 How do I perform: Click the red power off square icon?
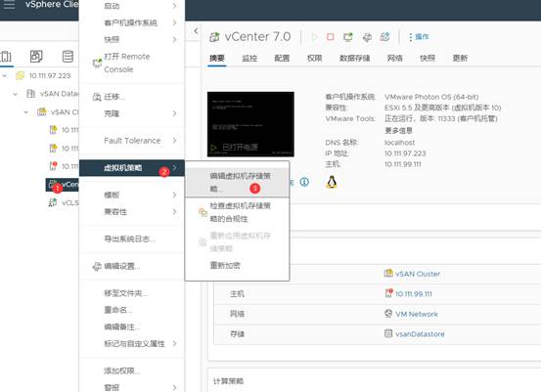[331, 36]
